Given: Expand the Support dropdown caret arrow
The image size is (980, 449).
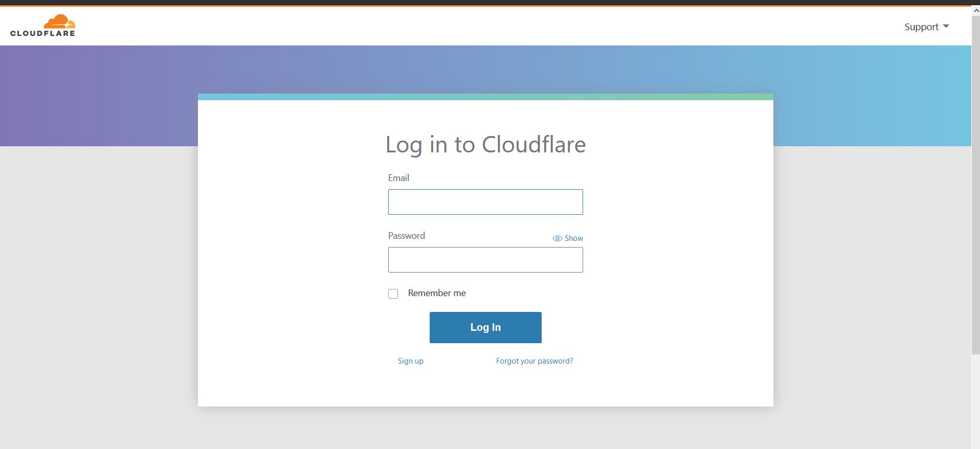Looking at the screenshot, I should (946, 27).
